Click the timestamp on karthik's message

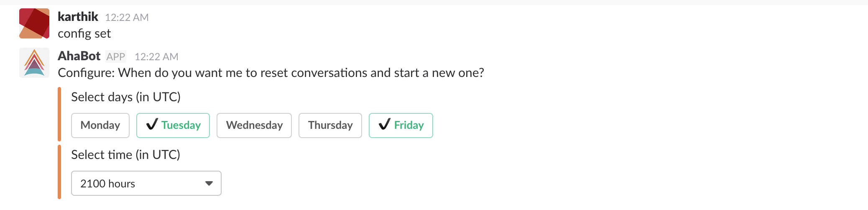tap(127, 17)
